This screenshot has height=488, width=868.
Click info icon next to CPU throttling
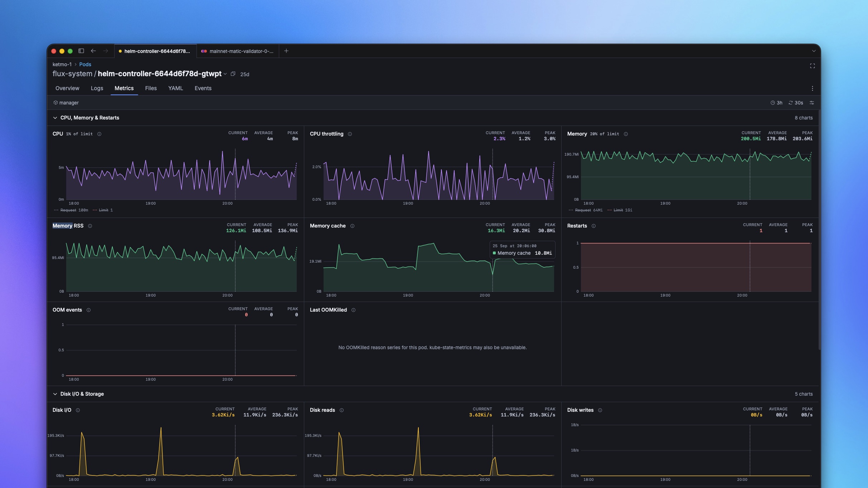(x=350, y=134)
